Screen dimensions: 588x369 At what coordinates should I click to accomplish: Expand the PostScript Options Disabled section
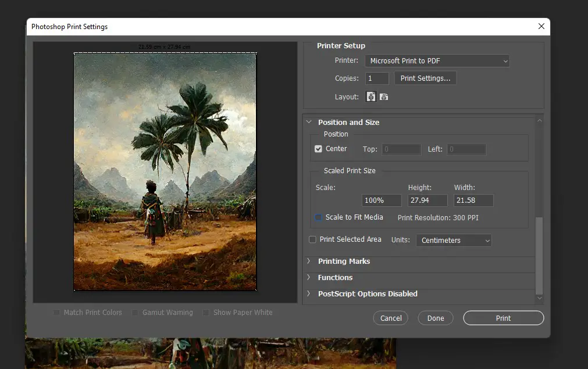tap(309, 294)
